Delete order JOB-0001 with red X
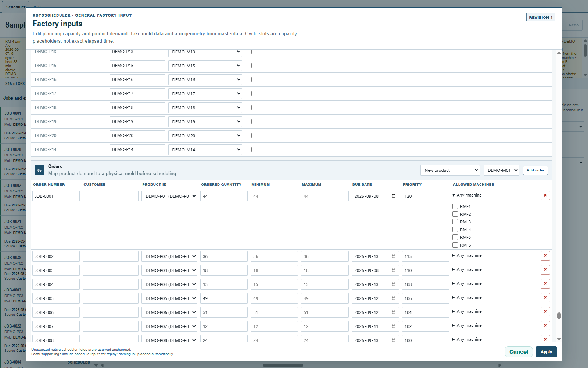588x368 pixels. click(545, 195)
